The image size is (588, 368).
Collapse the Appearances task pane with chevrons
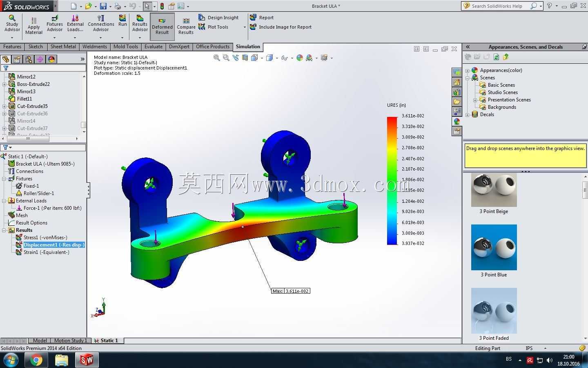click(x=468, y=47)
